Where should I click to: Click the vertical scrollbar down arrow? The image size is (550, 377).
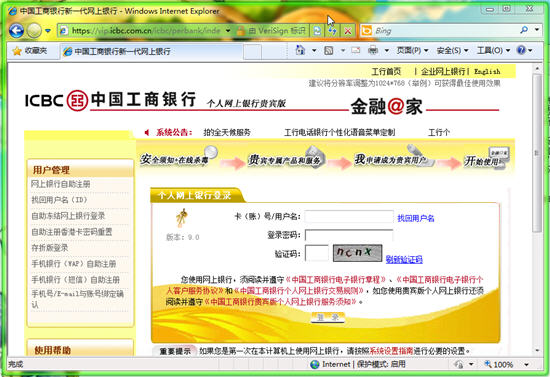click(537, 350)
